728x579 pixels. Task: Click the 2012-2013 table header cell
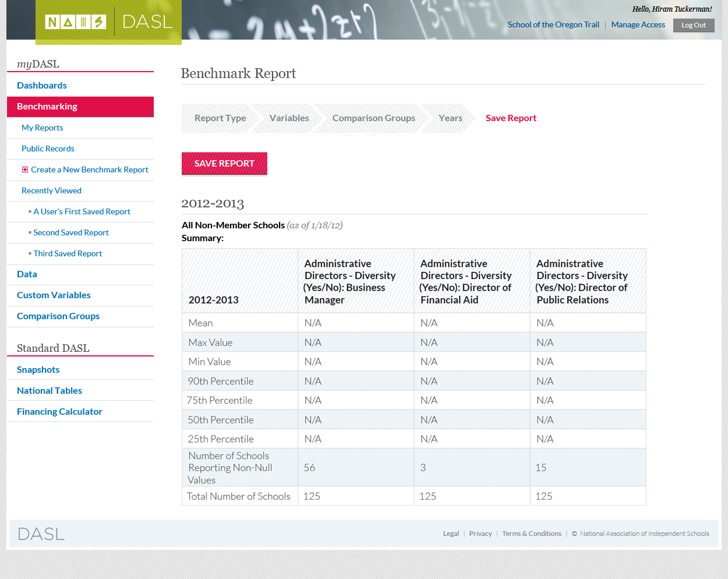pos(240,281)
